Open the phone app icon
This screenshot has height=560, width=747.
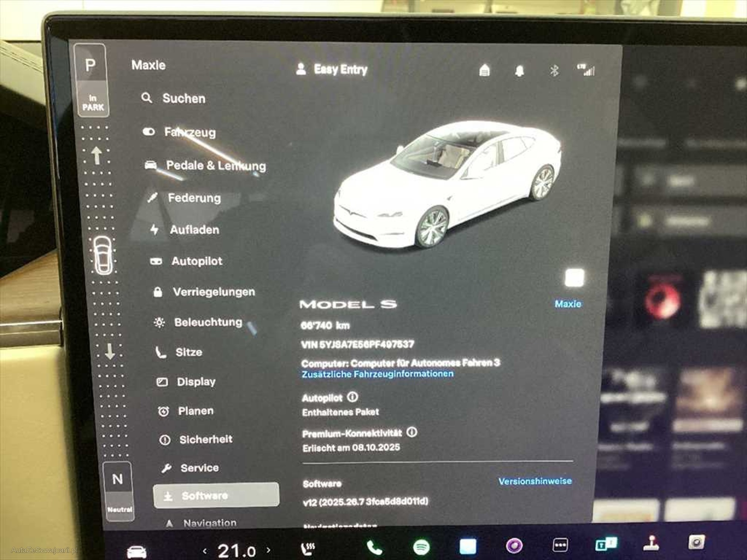pos(374,547)
